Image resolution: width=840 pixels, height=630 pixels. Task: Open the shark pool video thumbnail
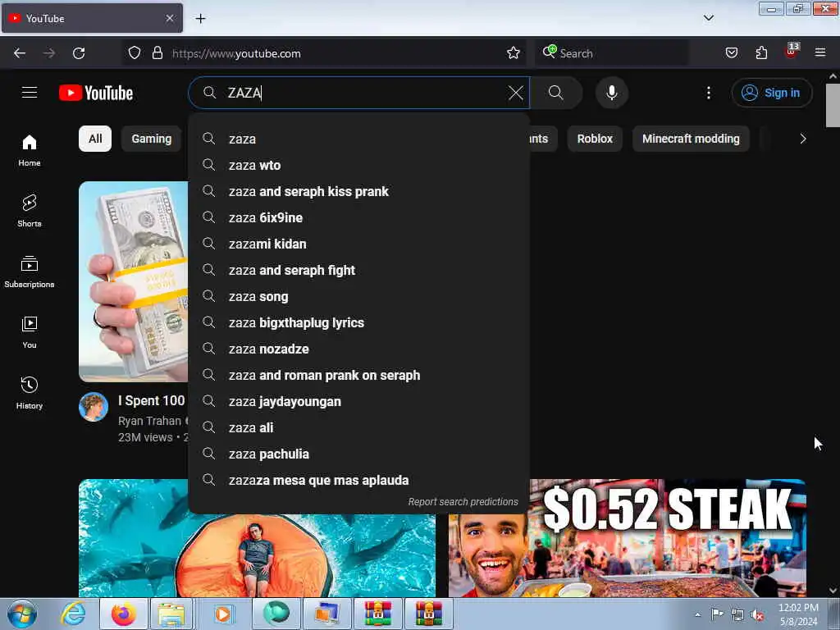257,555
